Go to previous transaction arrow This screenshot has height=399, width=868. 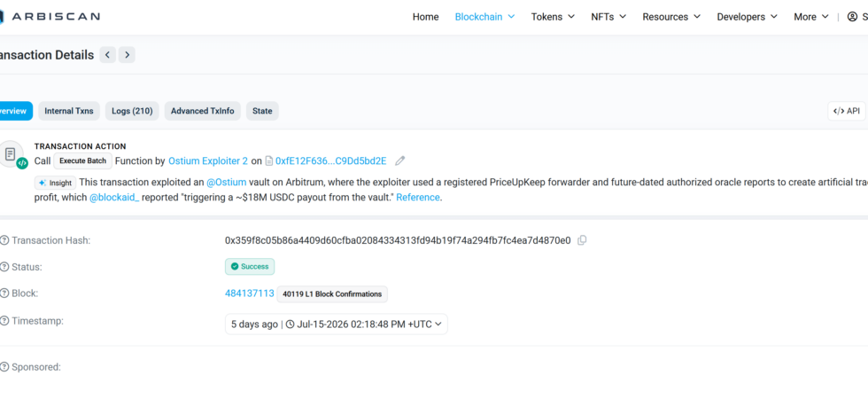[108, 55]
